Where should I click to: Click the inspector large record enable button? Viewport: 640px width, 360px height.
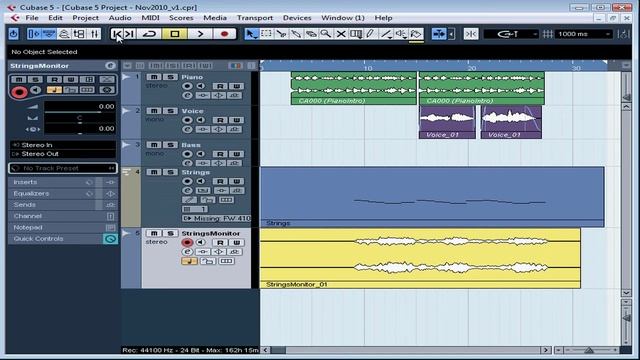click(19, 92)
